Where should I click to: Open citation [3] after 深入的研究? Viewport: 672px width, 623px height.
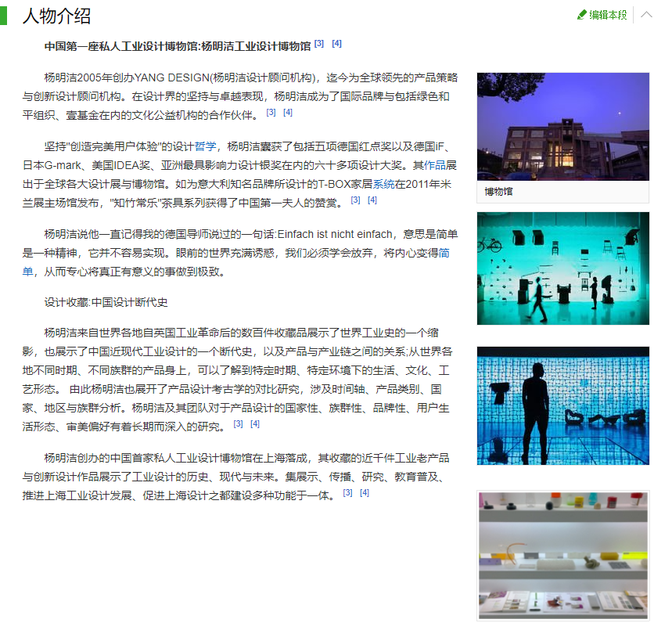239,423
